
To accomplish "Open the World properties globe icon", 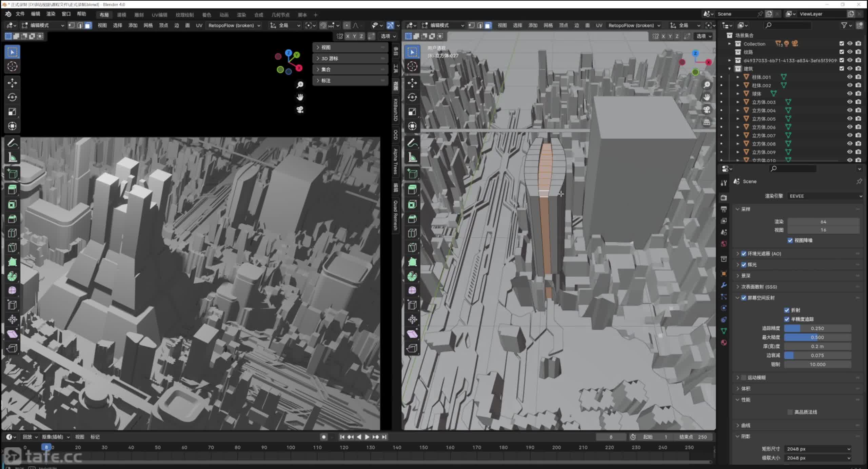I will click(724, 244).
